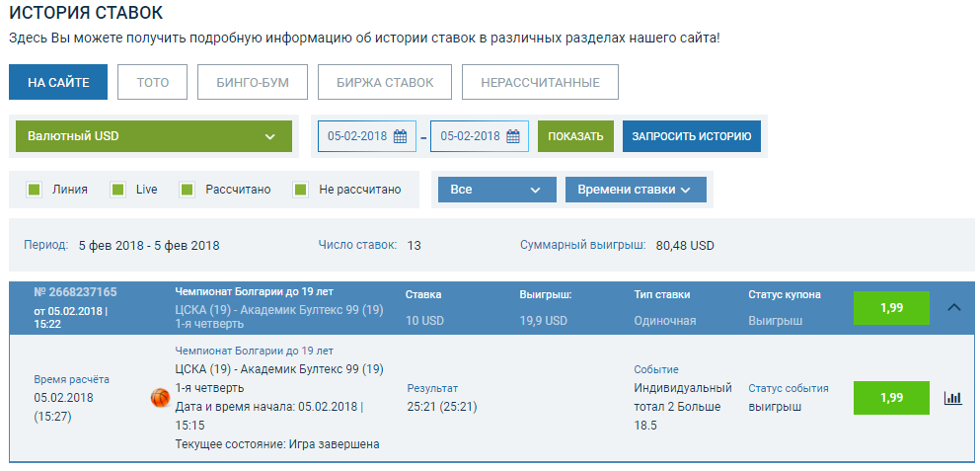The width and height of the screenshot is (980, 471).
Task: Click the basketball sport icon
Action: click(x=161, y=398)
